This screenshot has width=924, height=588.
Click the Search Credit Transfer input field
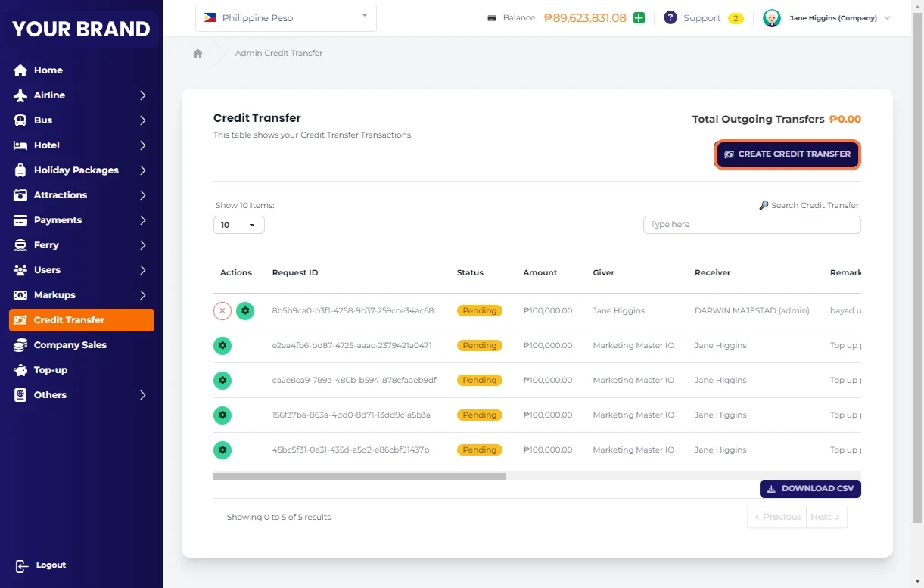[x=751, y=225]
